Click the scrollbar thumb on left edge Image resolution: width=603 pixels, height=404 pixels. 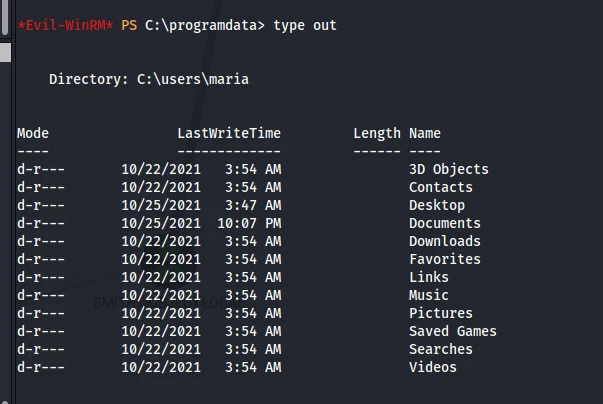[x=5, y=18]
